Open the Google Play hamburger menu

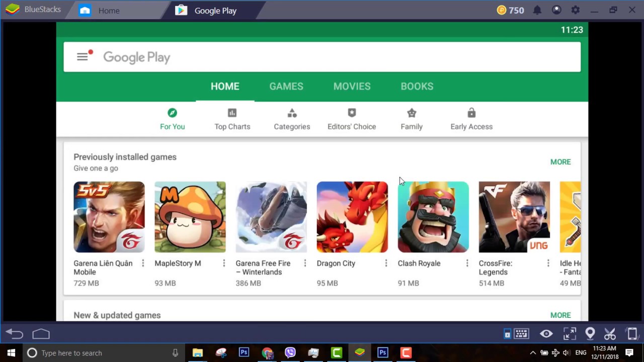tap(83, 57)
